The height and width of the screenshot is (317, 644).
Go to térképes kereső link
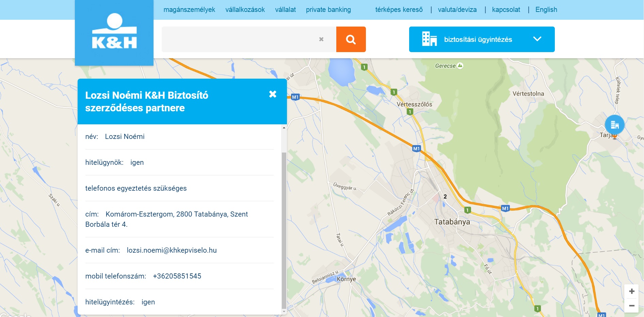coord(399,10)
